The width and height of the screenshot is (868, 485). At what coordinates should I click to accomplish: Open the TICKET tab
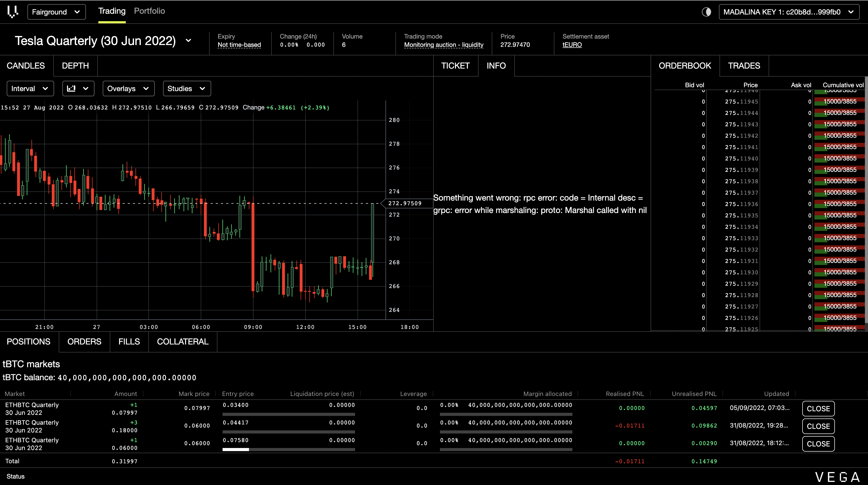point(455,66)
